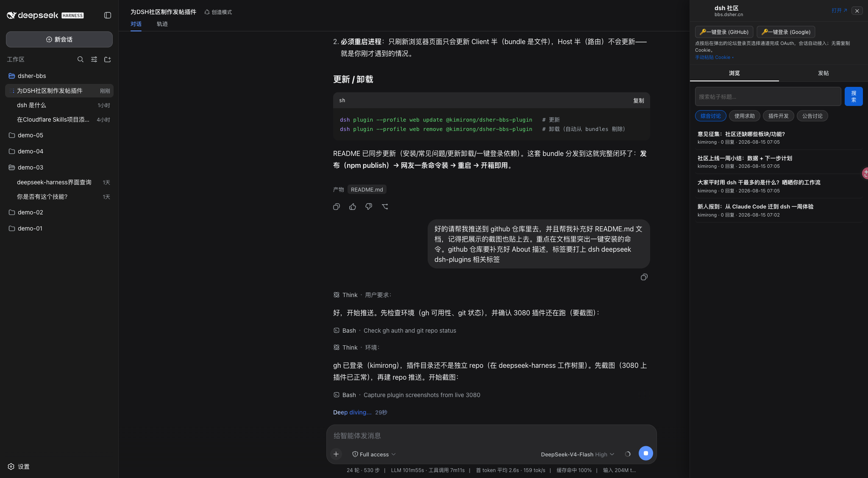Select the 使用求助 category filter

(745, 116)
